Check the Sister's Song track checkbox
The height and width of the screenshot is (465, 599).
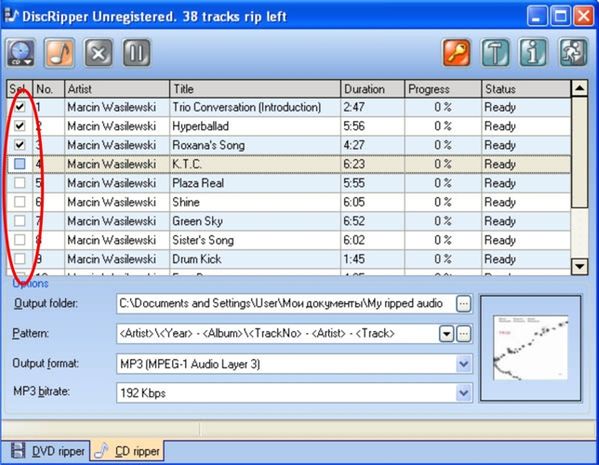pyautogui.click(x=19, y=240)
